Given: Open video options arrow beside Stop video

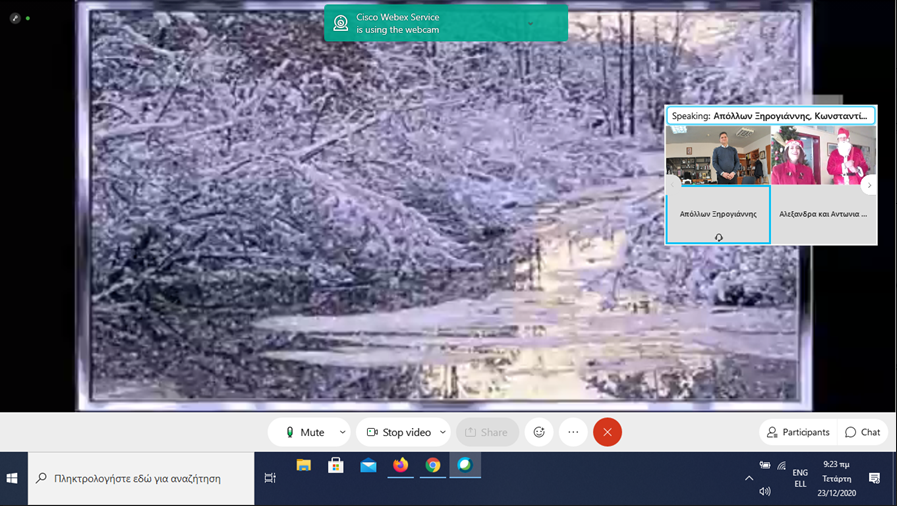Looking at the screenshot, I should coord(443,432).
